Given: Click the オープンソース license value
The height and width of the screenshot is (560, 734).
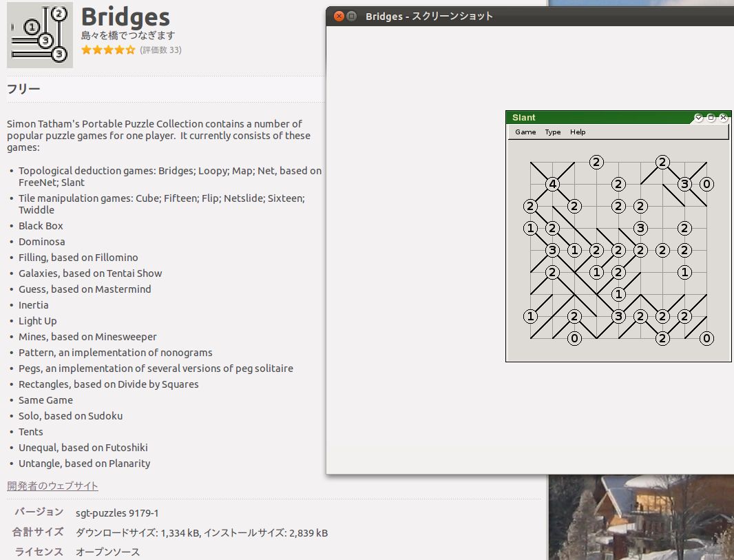Looking at the screenshot, I should (107, 552).
